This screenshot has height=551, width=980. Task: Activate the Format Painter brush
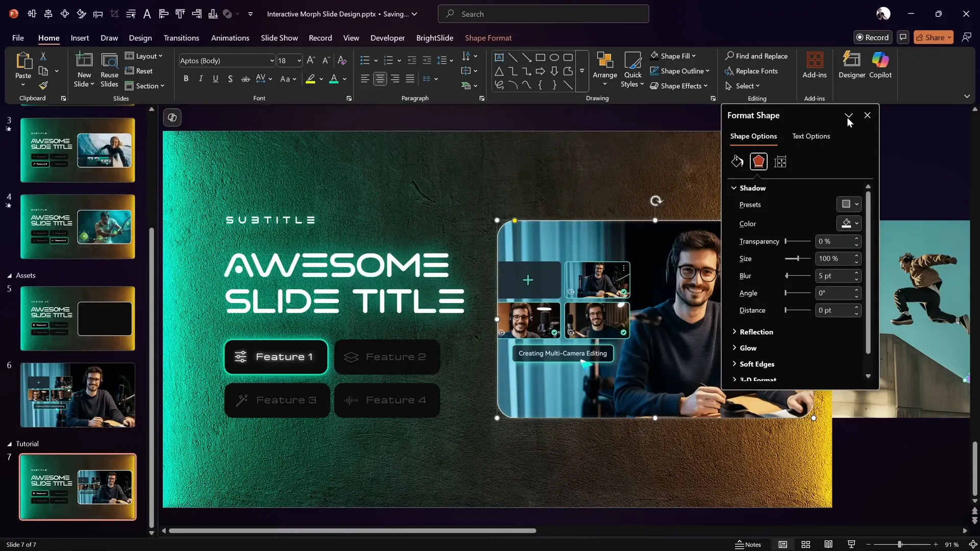(43, 85)
